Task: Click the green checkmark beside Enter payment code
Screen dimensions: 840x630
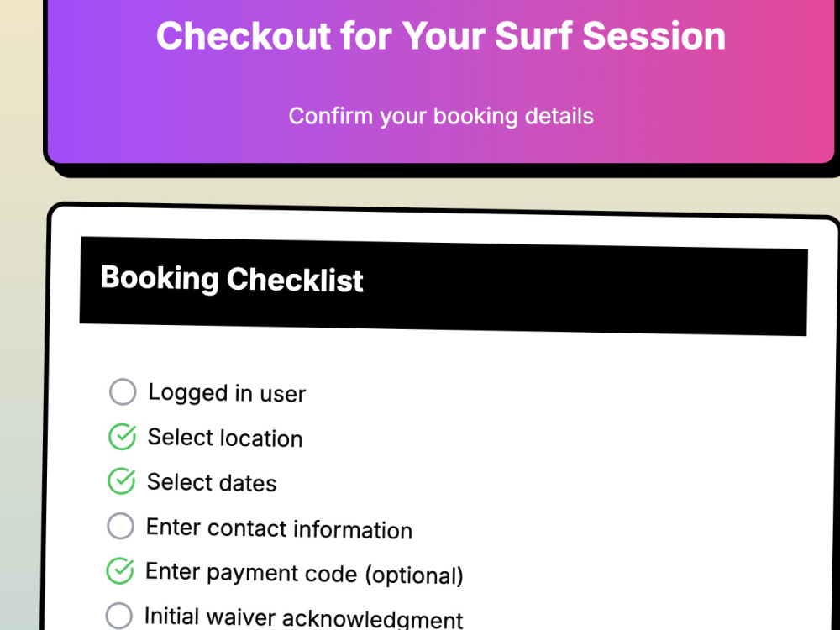Action: coord(120,570)
